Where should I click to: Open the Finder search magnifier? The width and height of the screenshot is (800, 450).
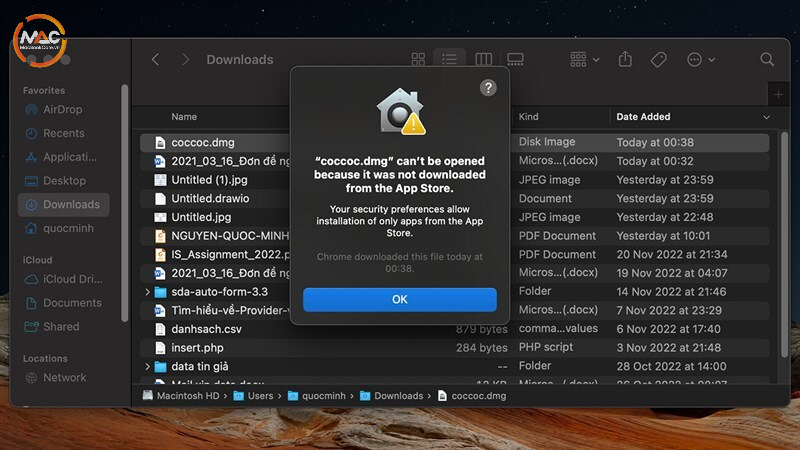pyautogui.click(x=767, y=60)
